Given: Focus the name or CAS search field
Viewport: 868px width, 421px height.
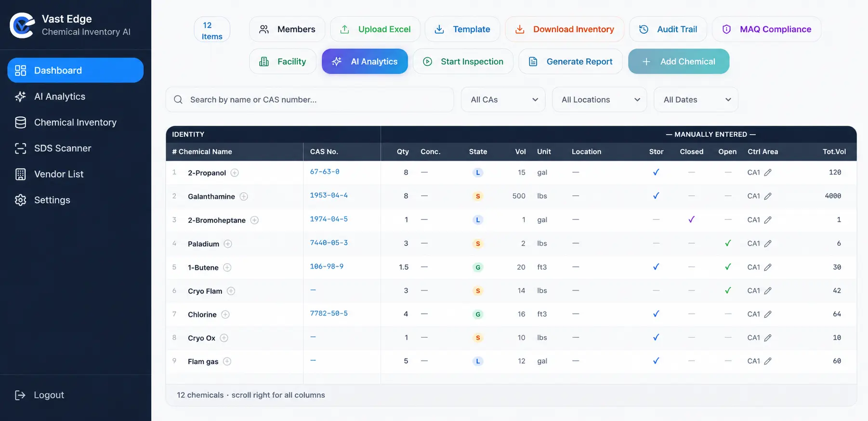Looking at the screenshot, I should pos(310,99).
